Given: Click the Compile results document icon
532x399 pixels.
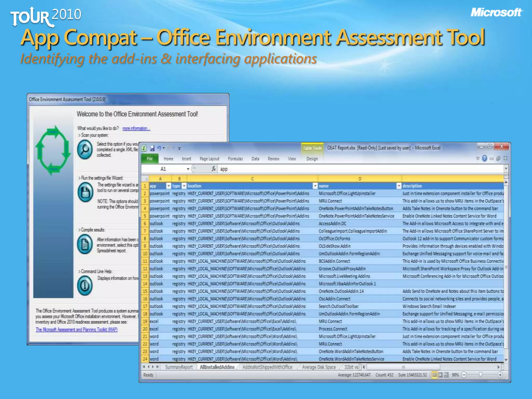Looking at the screenshot, I should pos(85,244).
